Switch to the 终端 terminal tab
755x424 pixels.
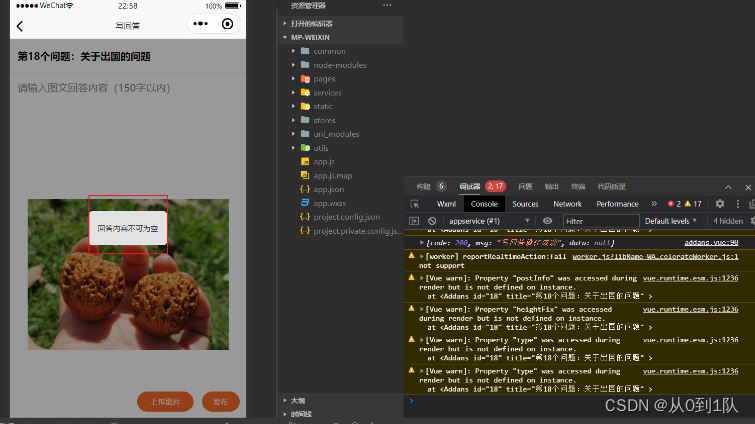578,186
